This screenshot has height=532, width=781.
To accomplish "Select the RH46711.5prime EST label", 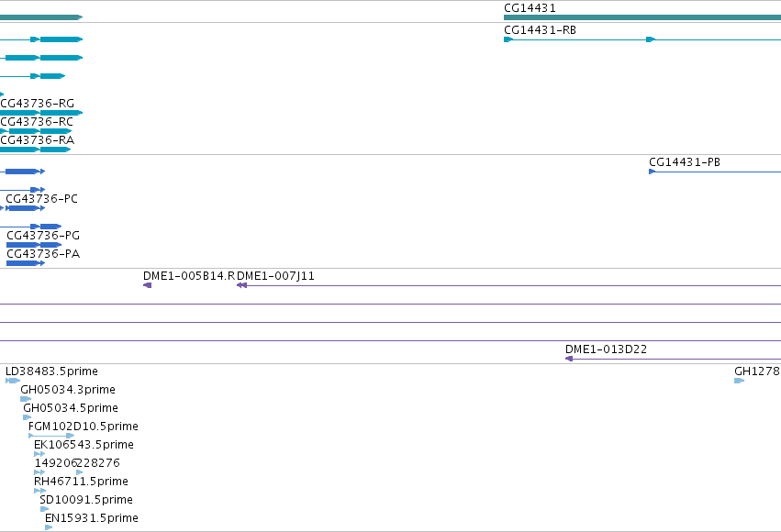I will tap(81, 482).
